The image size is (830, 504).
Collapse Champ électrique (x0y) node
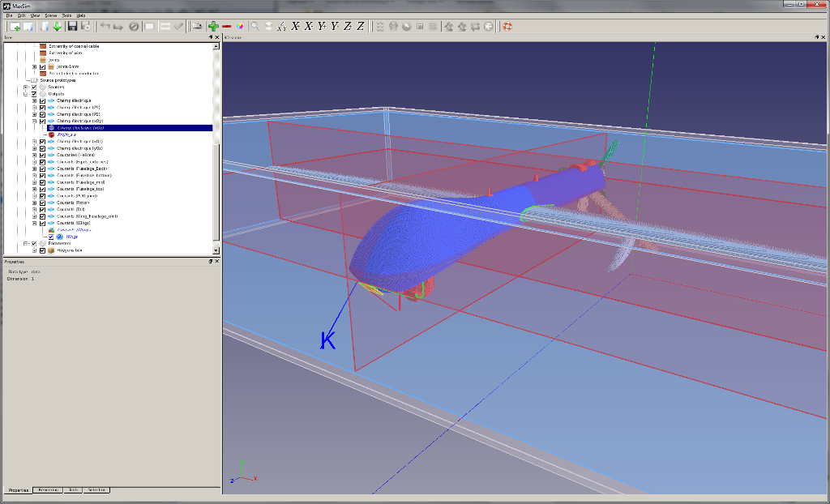34,122
